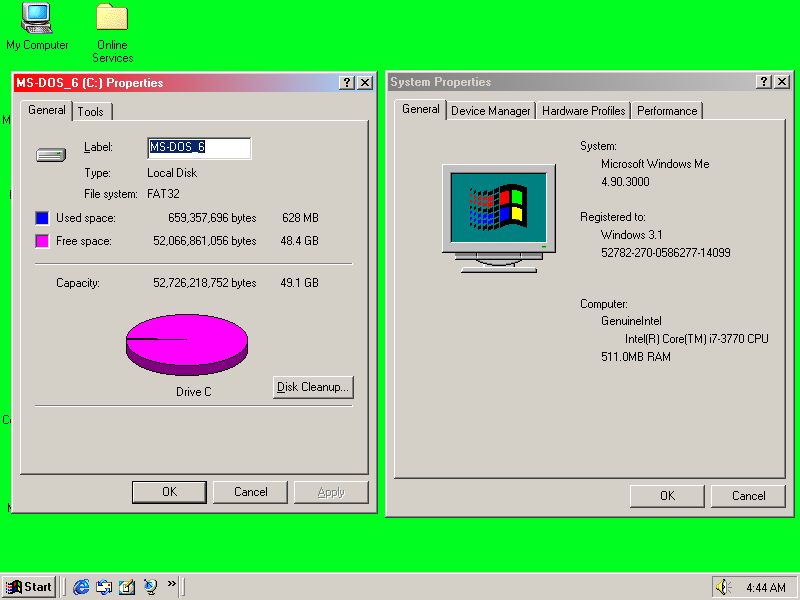The height and width of the screenshot is (600, 800).
Task: Click the magenta Free space color swatch
Action: tap(42, 241)
